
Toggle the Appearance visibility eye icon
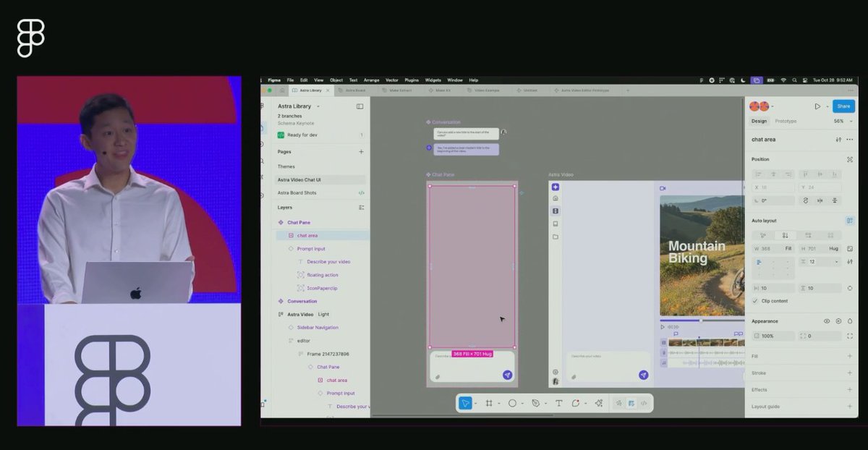pos(827,320)
